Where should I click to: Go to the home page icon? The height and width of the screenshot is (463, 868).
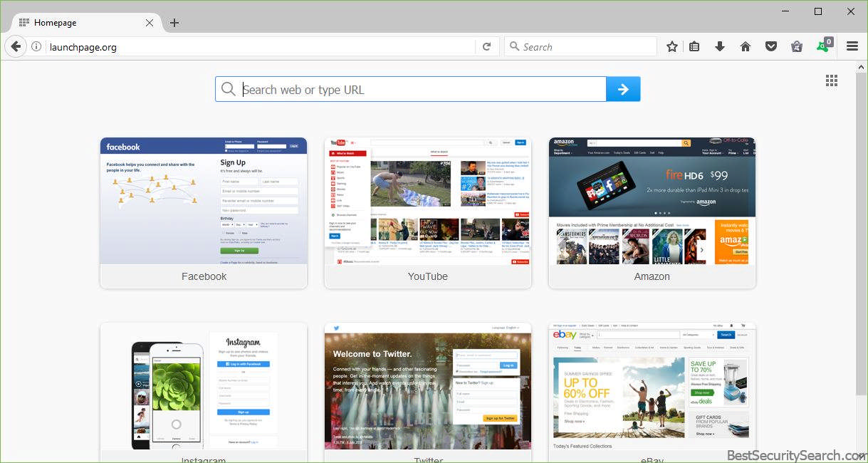pos(746,47)
